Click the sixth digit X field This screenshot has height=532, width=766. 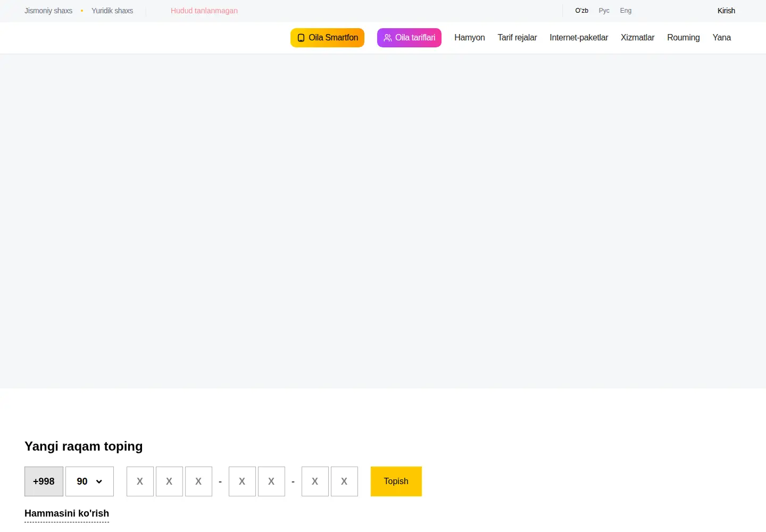click(x=315, y=481)
